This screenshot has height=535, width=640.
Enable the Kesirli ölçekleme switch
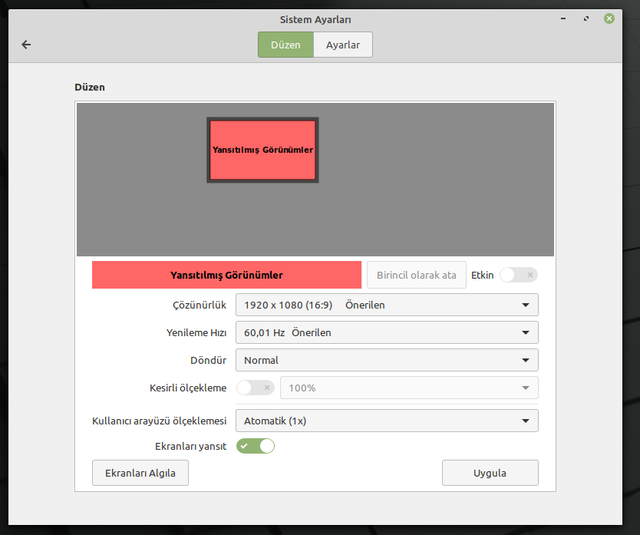[x=256, y=388]
